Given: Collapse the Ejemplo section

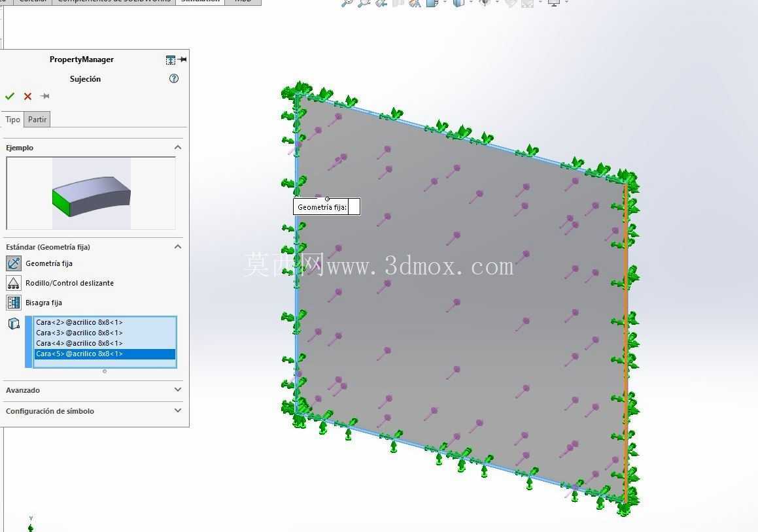Looking at the screenshot, I should 178,147.
